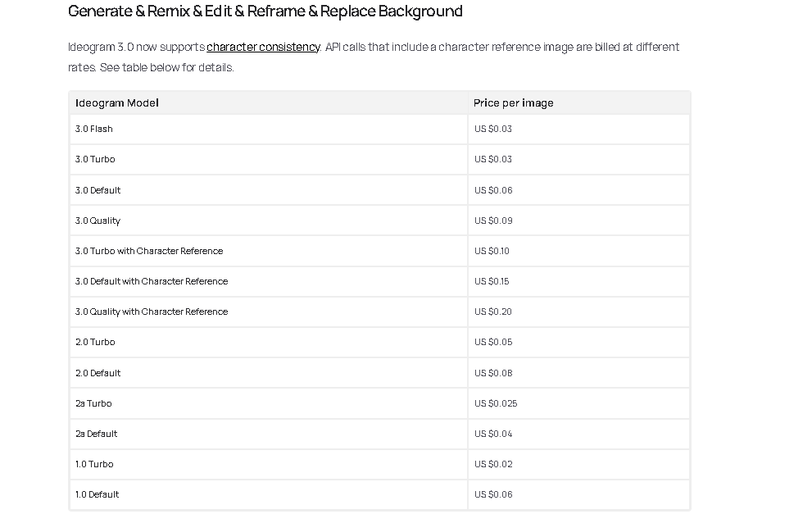The height and width of the screenshot is (514, 812).
Task: Click the Price per image column header
Action: [x=513, y=103]
